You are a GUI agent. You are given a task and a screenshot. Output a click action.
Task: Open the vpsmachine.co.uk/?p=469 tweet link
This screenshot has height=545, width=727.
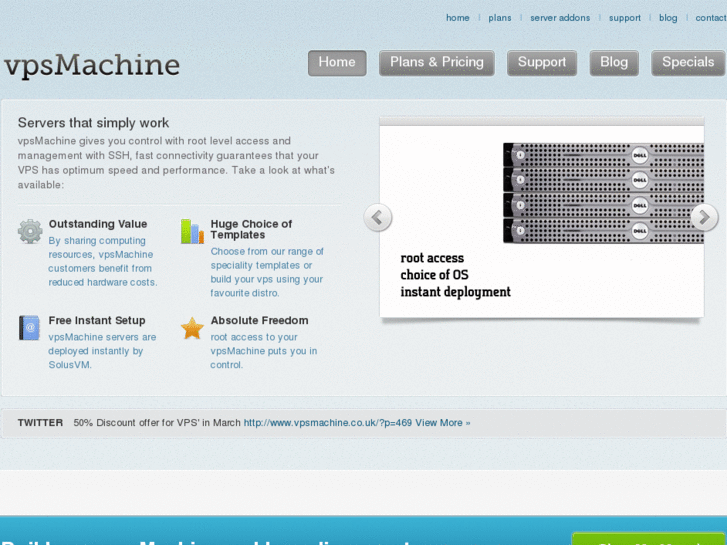328,423
